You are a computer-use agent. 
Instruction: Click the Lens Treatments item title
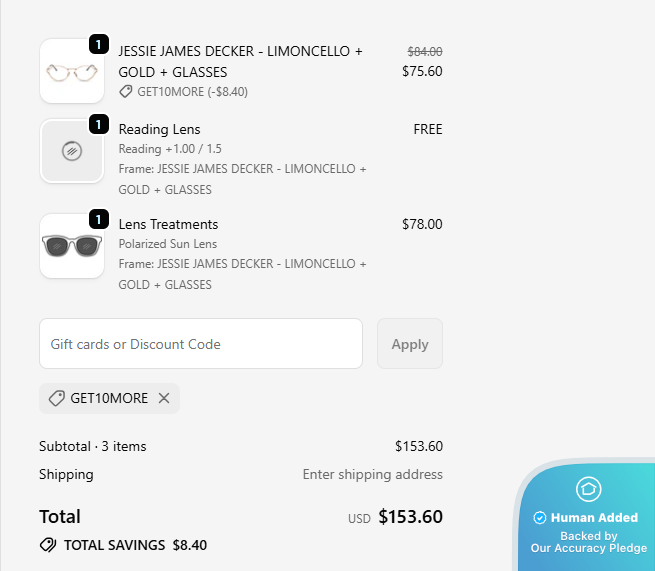click(x=168, y=224)
